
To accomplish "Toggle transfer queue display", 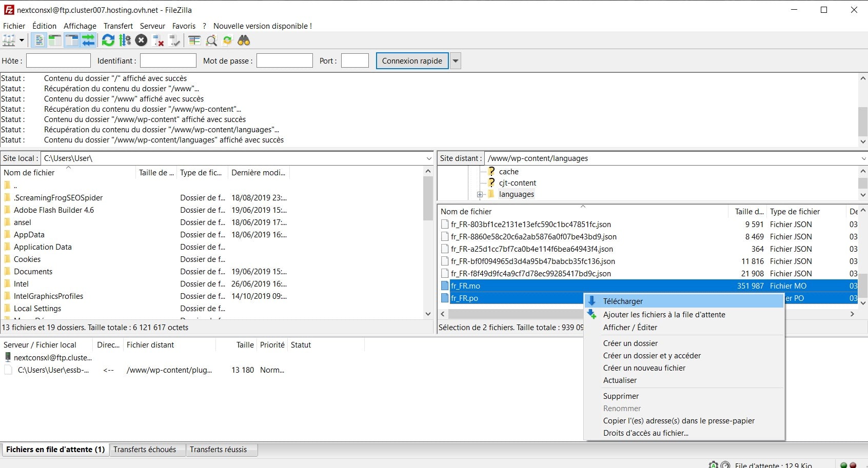I will [88, 40].
